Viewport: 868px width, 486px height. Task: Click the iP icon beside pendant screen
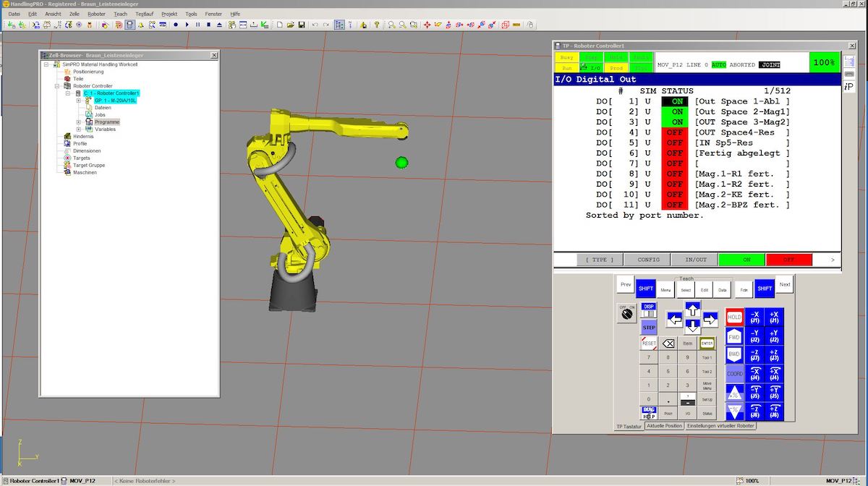(x=848, y=87)
